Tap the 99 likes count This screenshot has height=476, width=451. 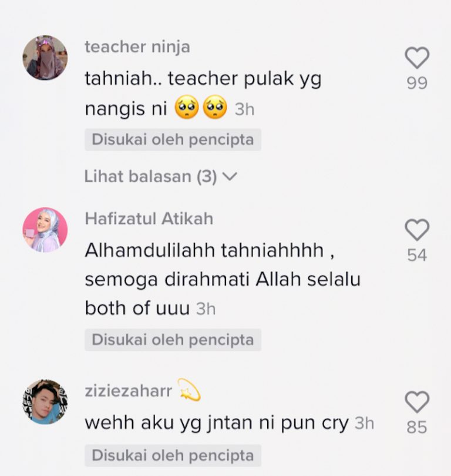[x=417, y=83]
